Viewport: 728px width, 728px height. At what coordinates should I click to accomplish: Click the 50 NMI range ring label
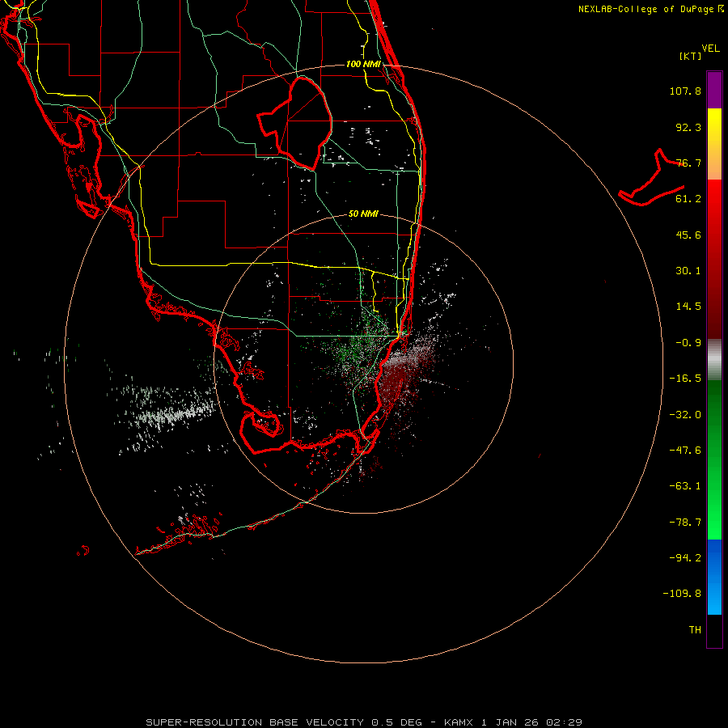click(363, 214)
